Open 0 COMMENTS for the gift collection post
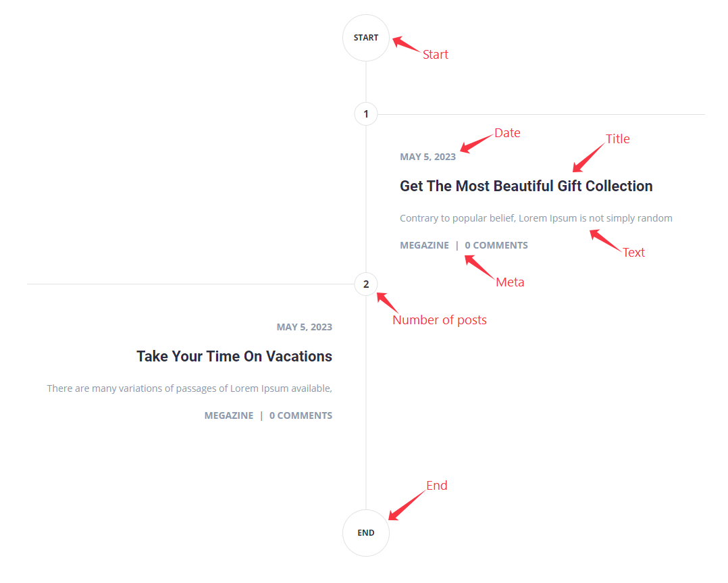728x583 pixels. pos(496,245)
